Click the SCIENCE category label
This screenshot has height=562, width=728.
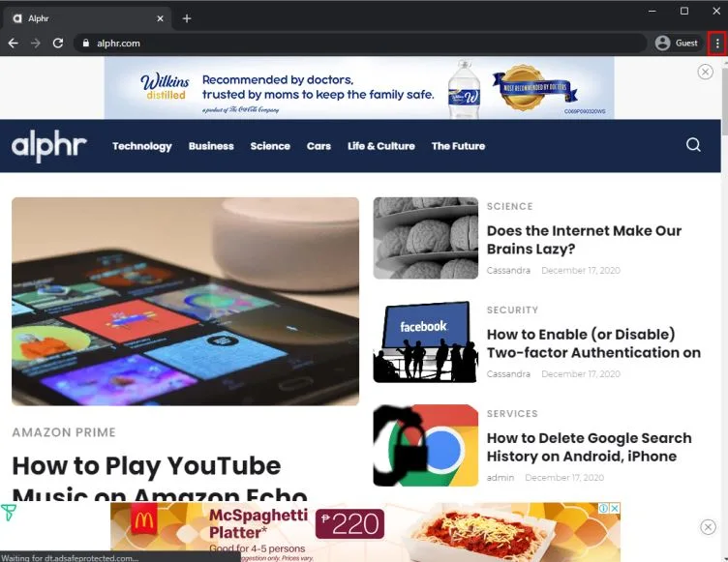click(510, 206)
